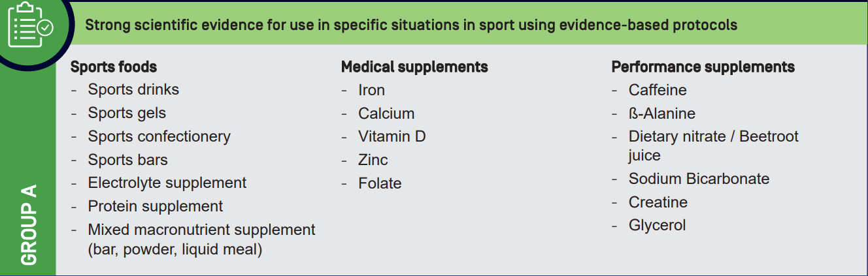Click the Electrolyte supplement item
Viewport: 868px width, 276px height.
(x=167, y=183)
